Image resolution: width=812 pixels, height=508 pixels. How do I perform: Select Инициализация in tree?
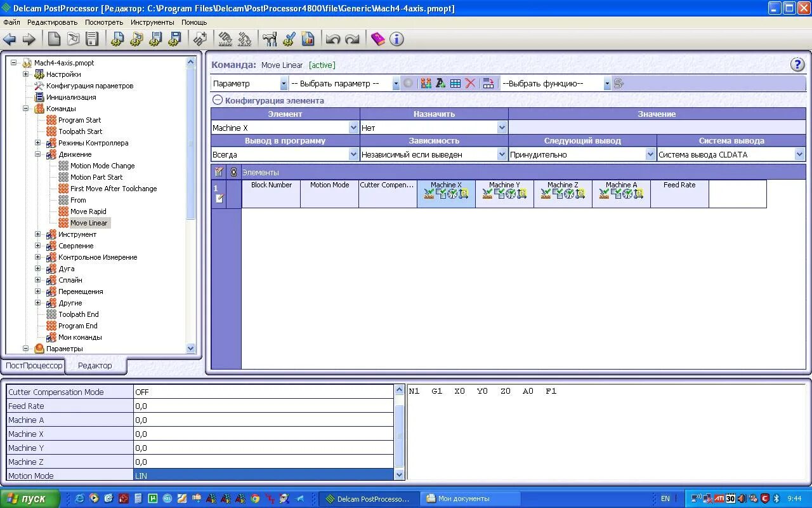point(71,97)
